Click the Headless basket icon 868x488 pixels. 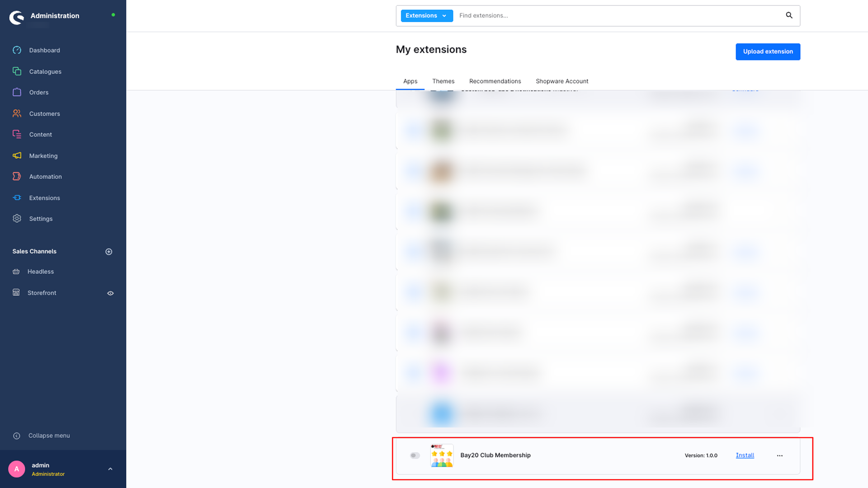(x=16, y=272)
